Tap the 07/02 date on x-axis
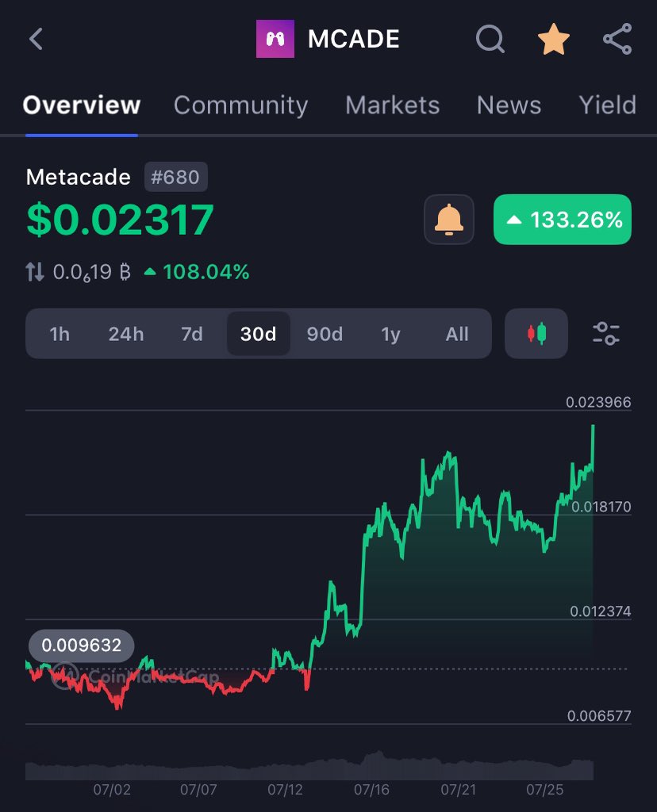Viewport: 657px width, 812px height. (x=112, y=790)
